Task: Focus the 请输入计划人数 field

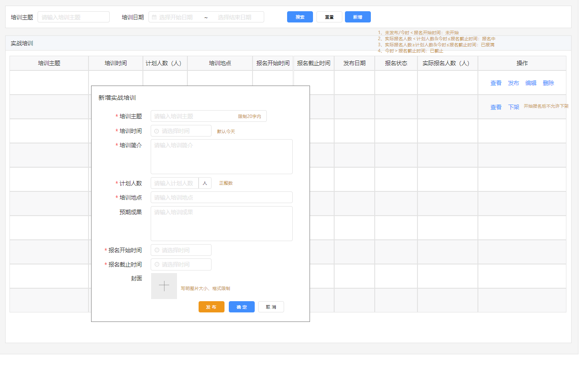Action: click(174, 183)
